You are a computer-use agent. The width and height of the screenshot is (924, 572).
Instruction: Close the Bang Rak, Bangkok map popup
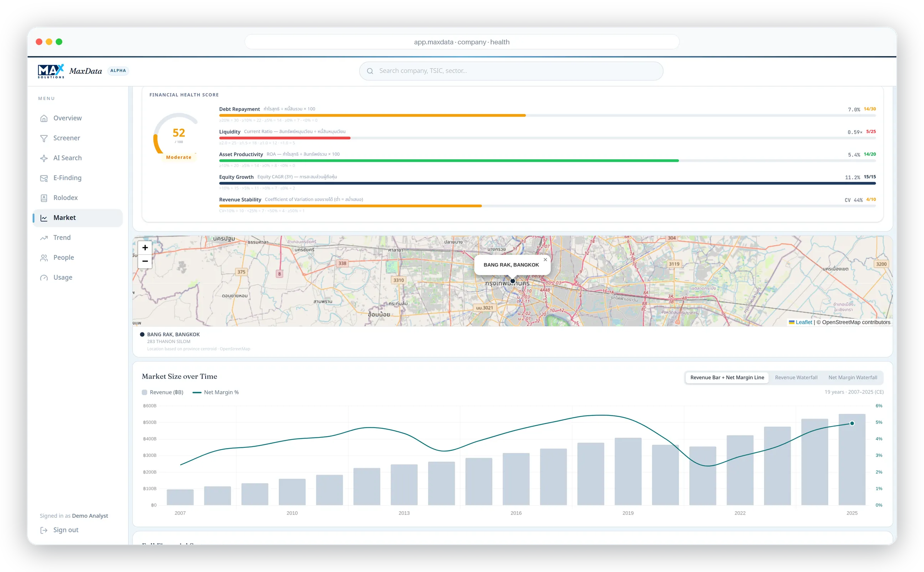(545, 260)
